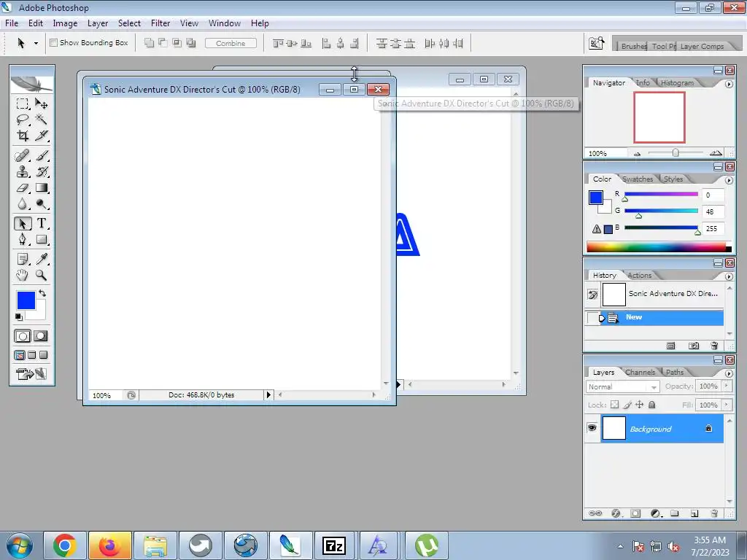
Task: Open the Image menu
Action: [65, 23]
